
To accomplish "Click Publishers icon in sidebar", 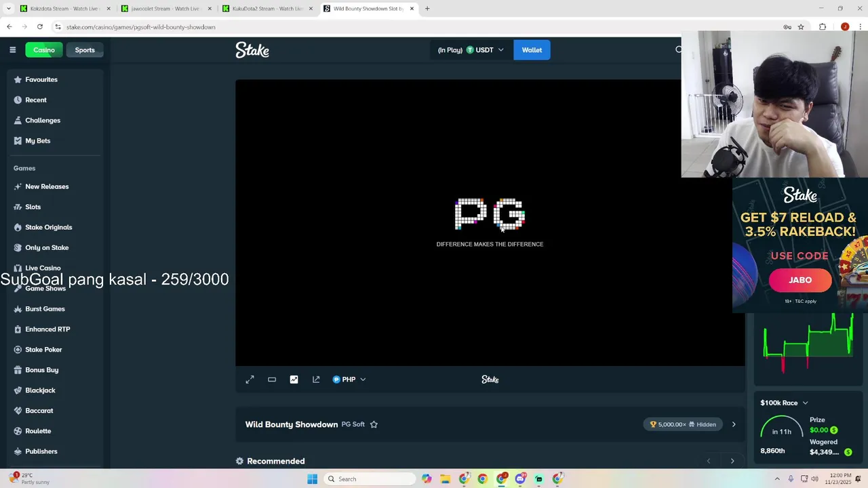I will [x=18, y=451].
